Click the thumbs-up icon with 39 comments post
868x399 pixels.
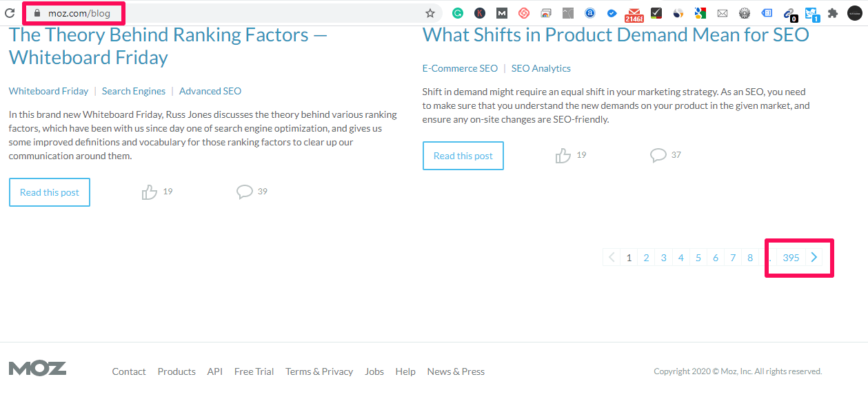coord(149,192)
